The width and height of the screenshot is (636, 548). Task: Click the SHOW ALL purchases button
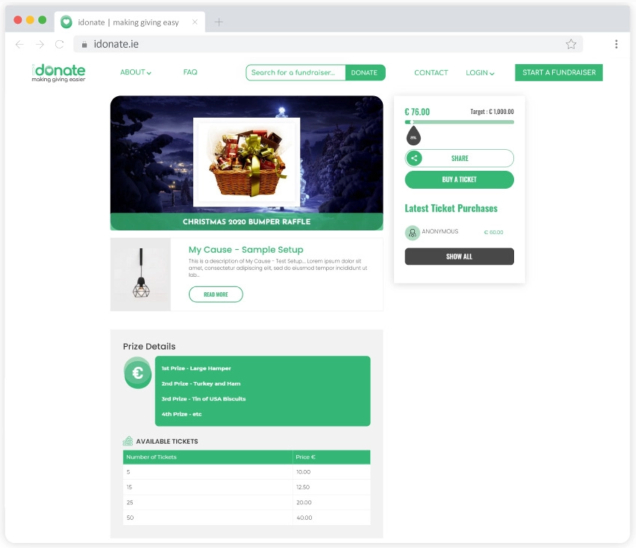(x=459, y=256)
